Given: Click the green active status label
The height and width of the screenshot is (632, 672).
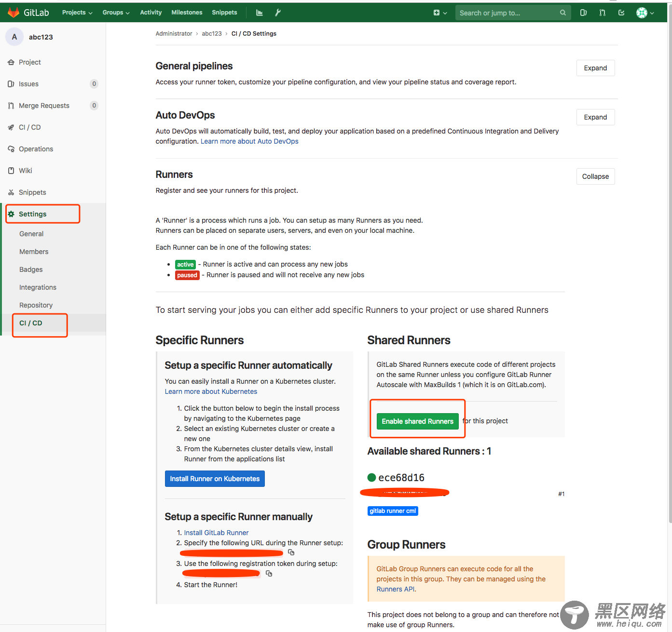Looking at the screenshot, I should (185, 265).
